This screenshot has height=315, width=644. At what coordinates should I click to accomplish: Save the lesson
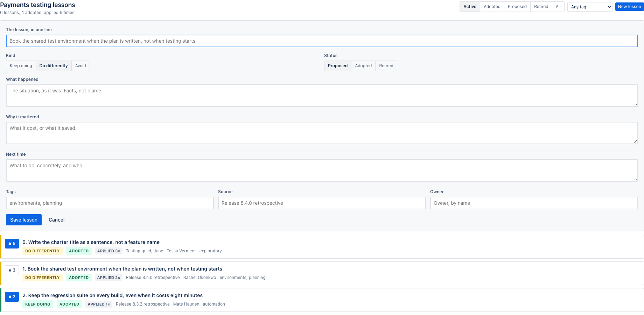click(x=24, y=220)
